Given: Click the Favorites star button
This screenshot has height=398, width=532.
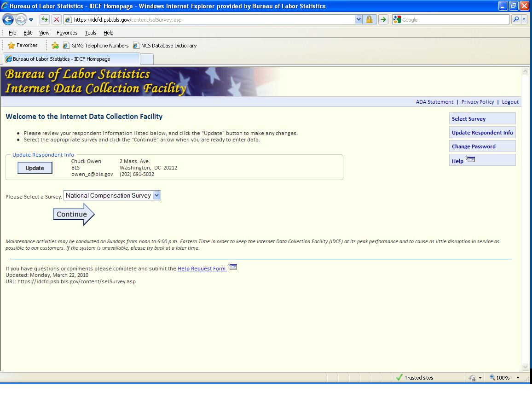Looking at the screenshot, I should pos(23,45).
